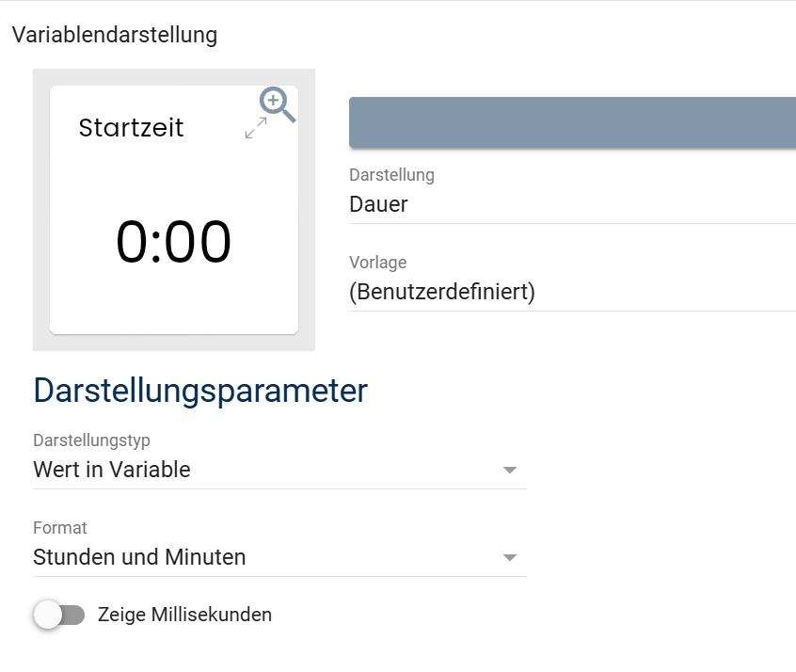
Task: Click the expand arrows icon in Startzeit tile
Action: pyautogui.click(x=255, y=129)
